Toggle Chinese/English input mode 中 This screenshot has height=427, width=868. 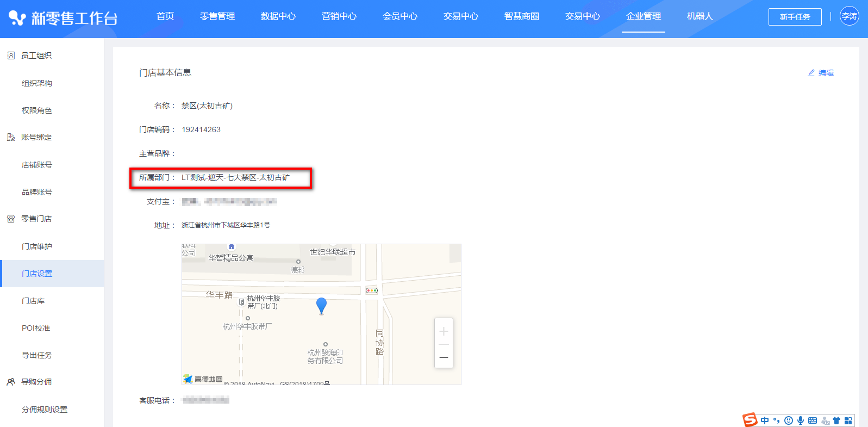(765, 420)
